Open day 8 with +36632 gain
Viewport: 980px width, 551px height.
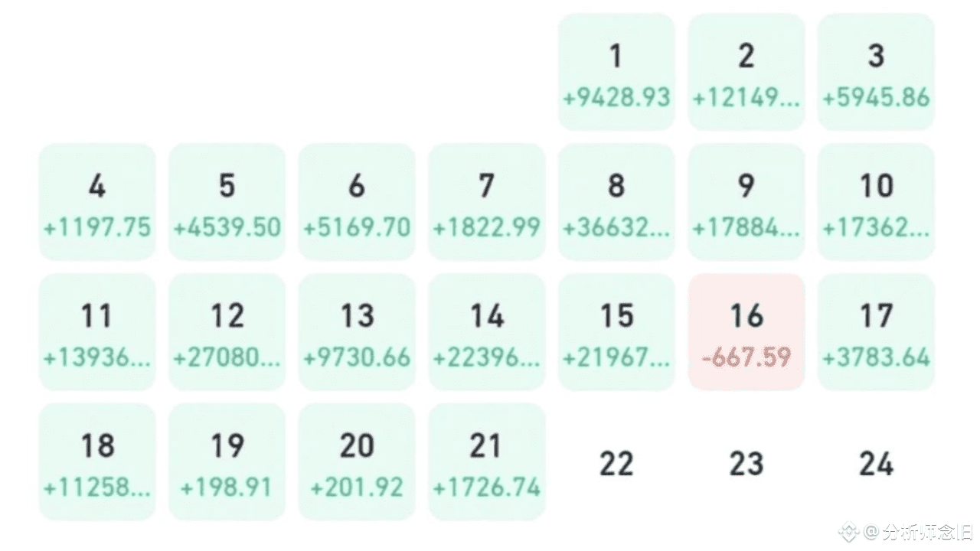(616, 201)
